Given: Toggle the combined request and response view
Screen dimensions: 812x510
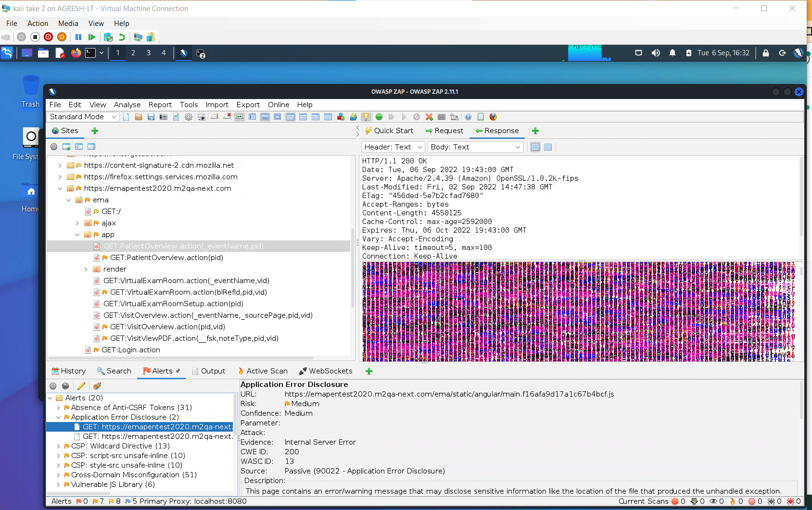Looking at the screenshot, I should [548, 147].
